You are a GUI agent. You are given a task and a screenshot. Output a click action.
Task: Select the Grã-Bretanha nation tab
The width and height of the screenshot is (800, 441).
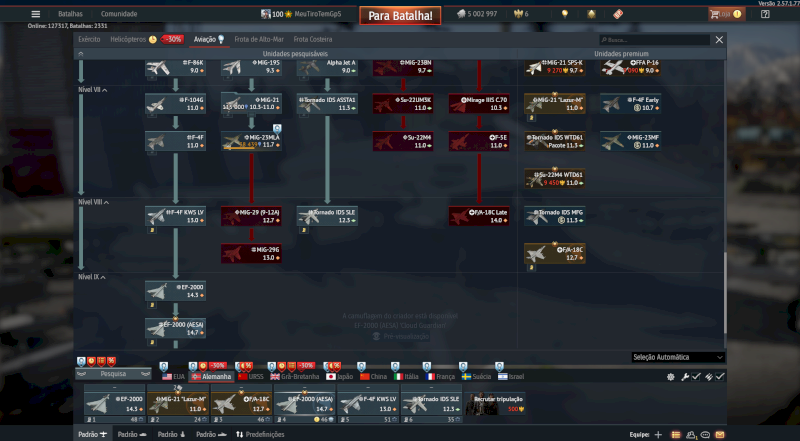coord(294,377)
